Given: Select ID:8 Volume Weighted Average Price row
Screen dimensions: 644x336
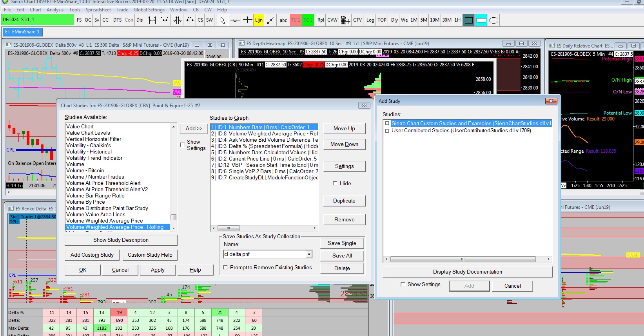Looking at the screenshot, I should [264, 133].
